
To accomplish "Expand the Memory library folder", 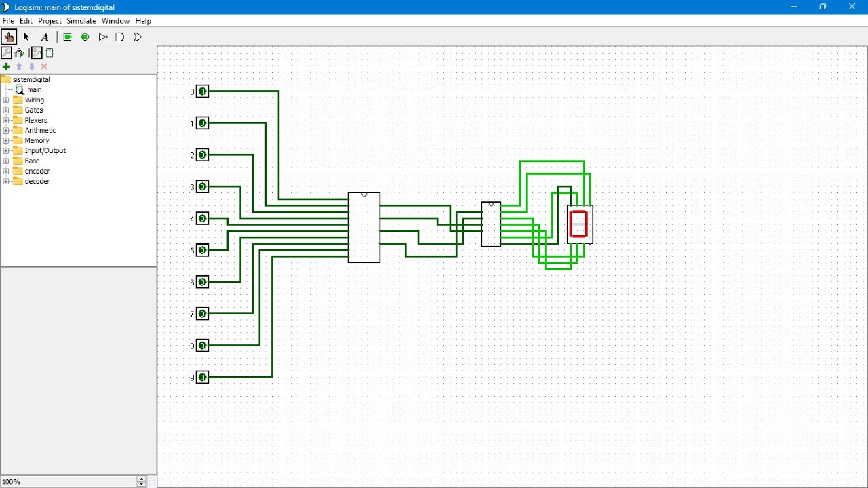I will (x=6, y=141).
